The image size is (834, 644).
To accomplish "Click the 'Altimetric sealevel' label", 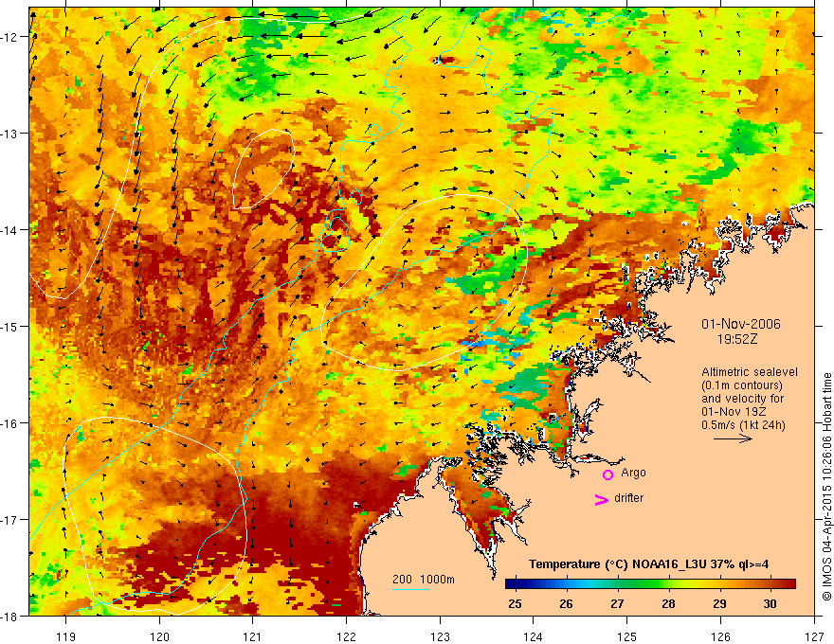I will pyautogui.click(x=750, y=372).
